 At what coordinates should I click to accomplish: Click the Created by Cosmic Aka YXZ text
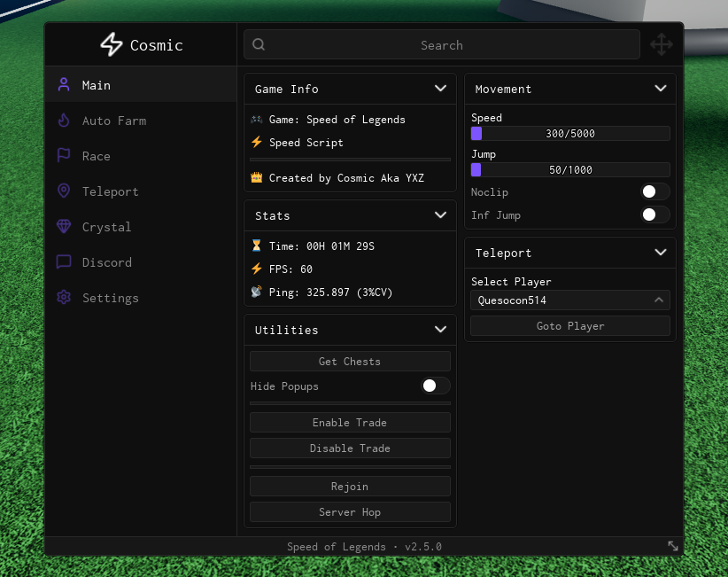coord(346,178)
